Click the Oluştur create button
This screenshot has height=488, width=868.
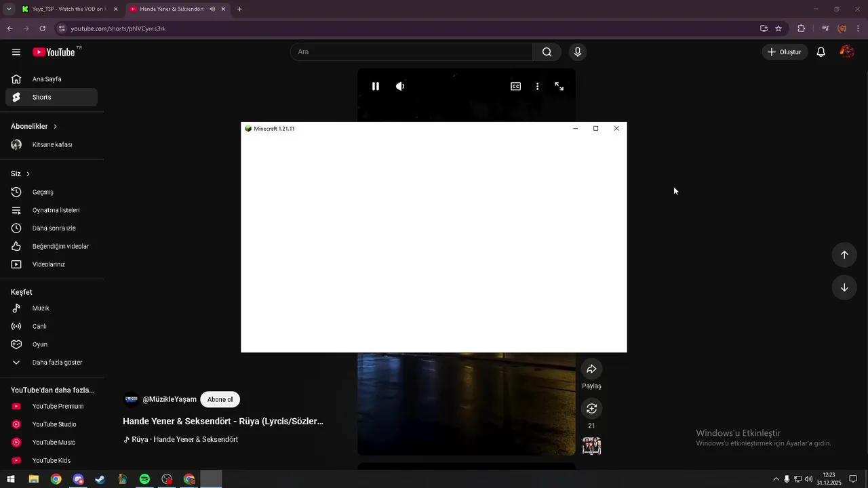coord(785,52)
